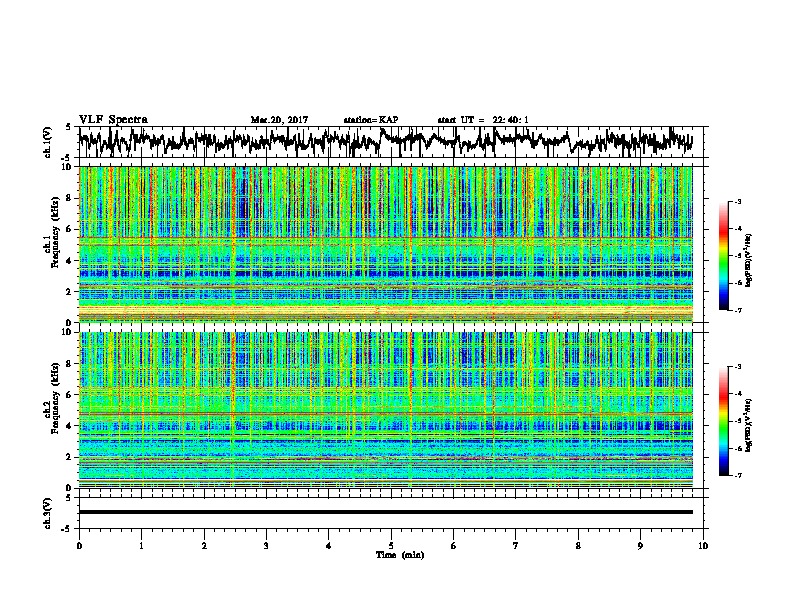Click the '-7' label on ch.2 color bar

(x=738, y=475)
